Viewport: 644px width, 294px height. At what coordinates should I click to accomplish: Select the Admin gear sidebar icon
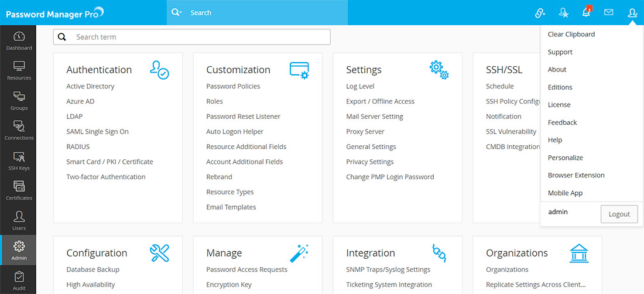pyautogui.click(x=19, y=247)
